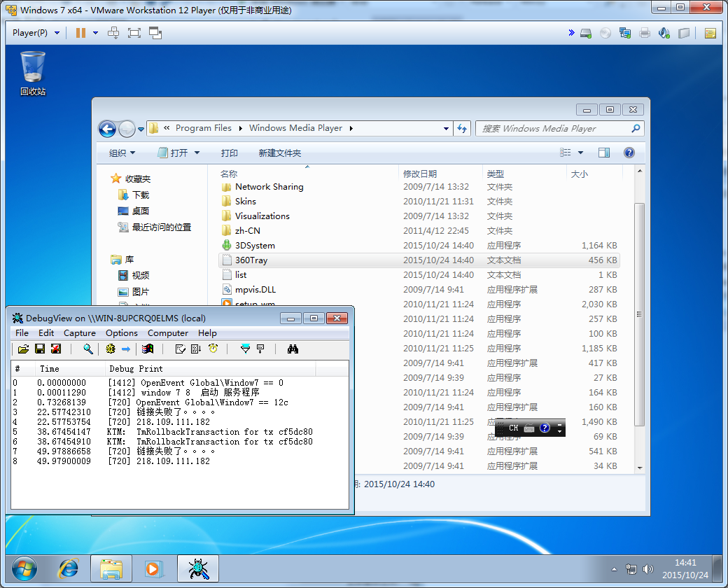This screenshot has width=728, height=588.
Task: Toggle the gear-shaped Capture Kernel icon in DebugView
Action: [x=111, y=349]
